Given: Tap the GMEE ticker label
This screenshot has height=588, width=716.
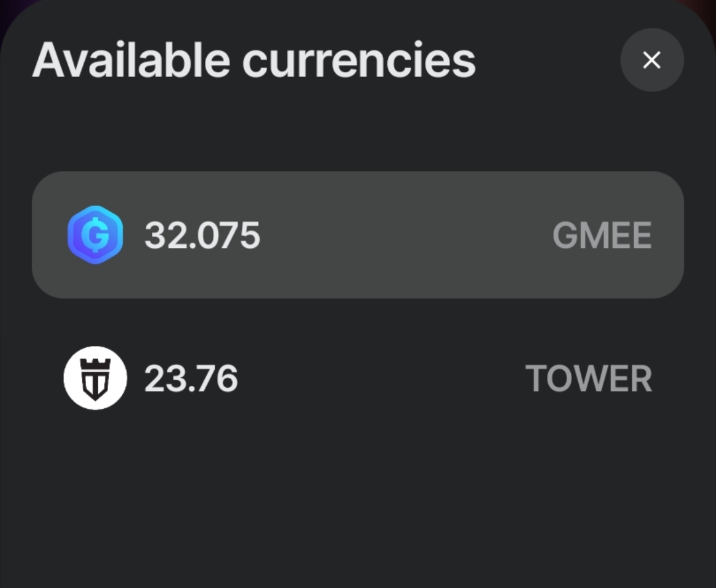Looking at the screenshot, I should coord(602,235).
